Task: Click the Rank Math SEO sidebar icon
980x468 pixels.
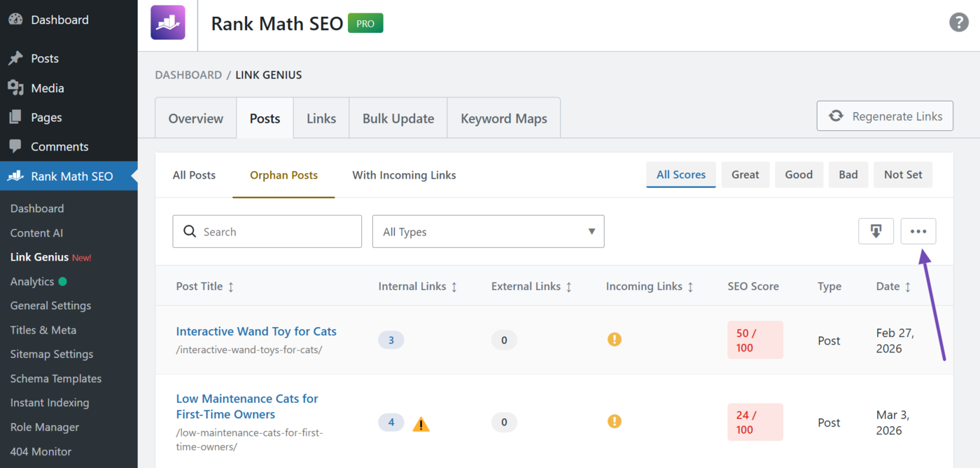Action: pos(15,176)
